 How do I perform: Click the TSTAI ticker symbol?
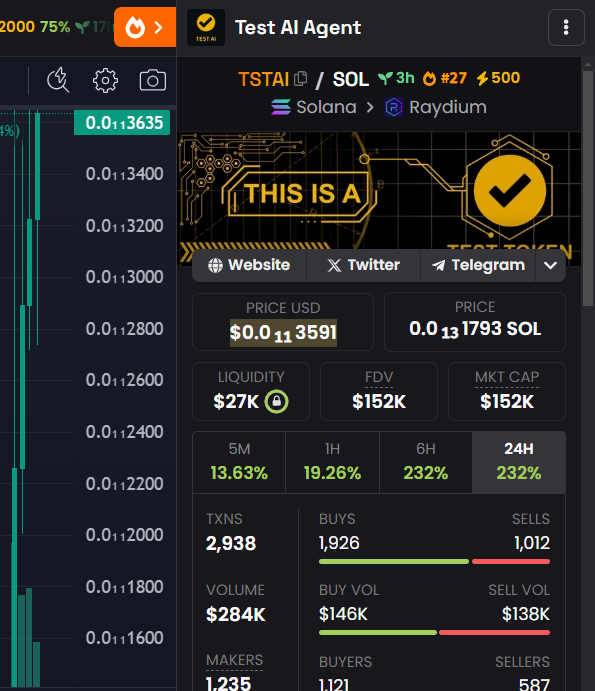(x=264, y=79)
